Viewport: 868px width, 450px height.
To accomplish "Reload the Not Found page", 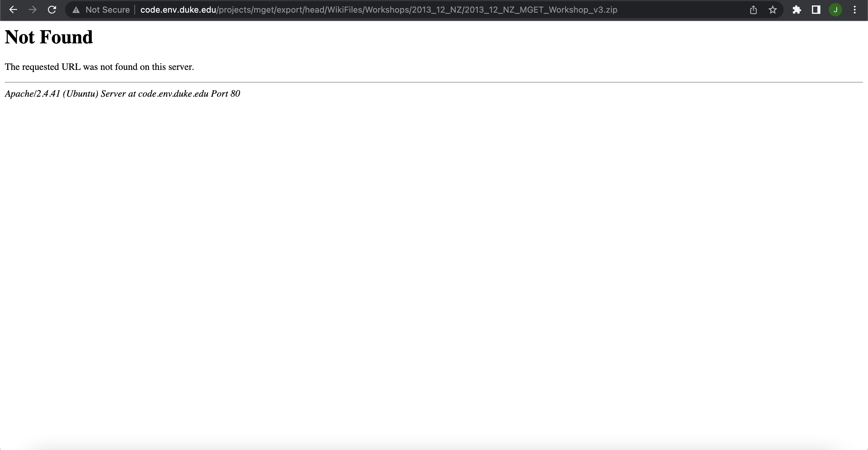I will [52, 10].
